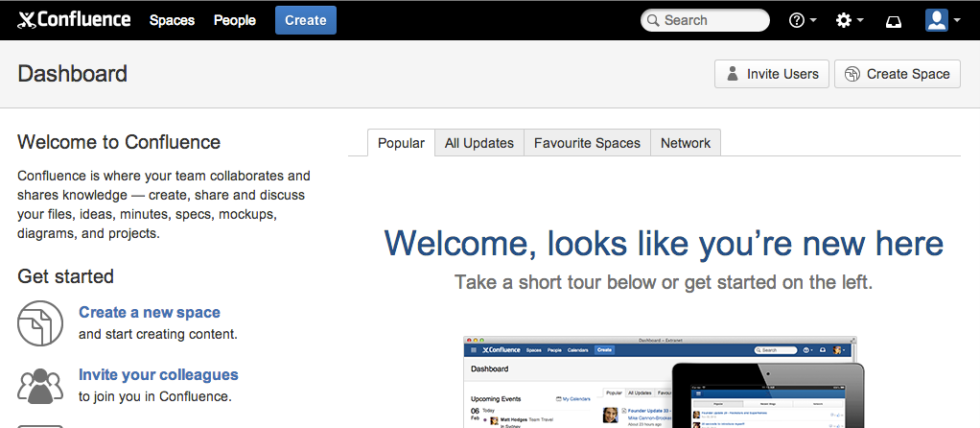Viewport: 980px width, 428px height.
Task: Select the Popular tab
Action: (x=401, y=143)
